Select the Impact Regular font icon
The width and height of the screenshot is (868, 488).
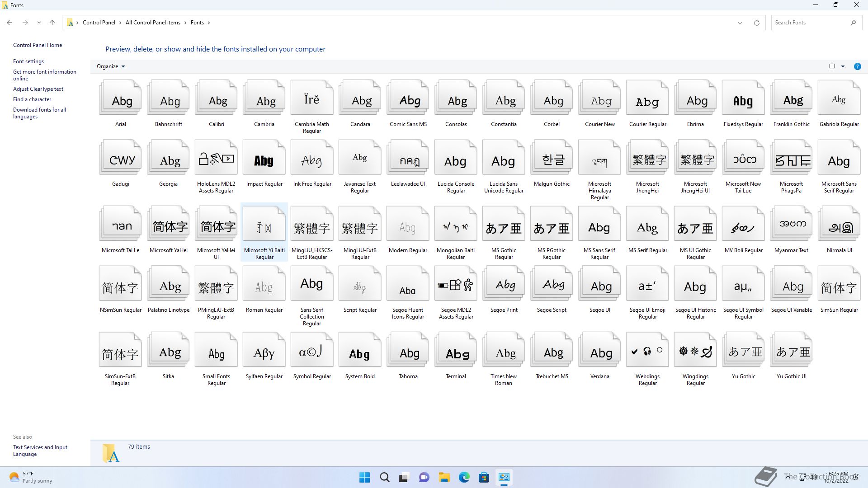pos(264,157)
